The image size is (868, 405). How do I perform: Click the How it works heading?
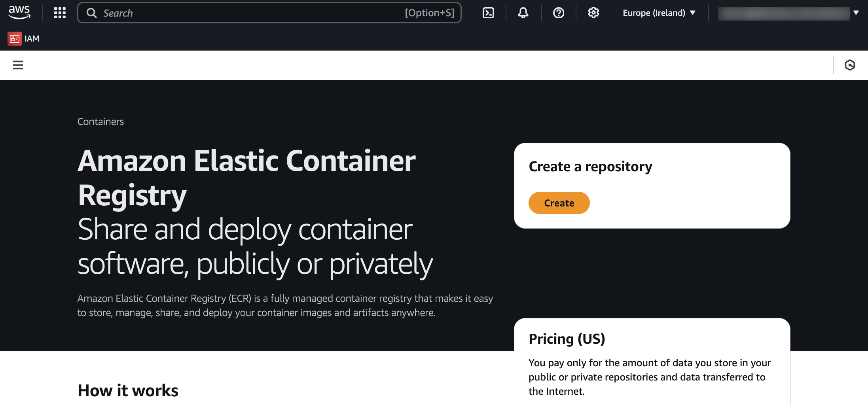tap(128, 391)
